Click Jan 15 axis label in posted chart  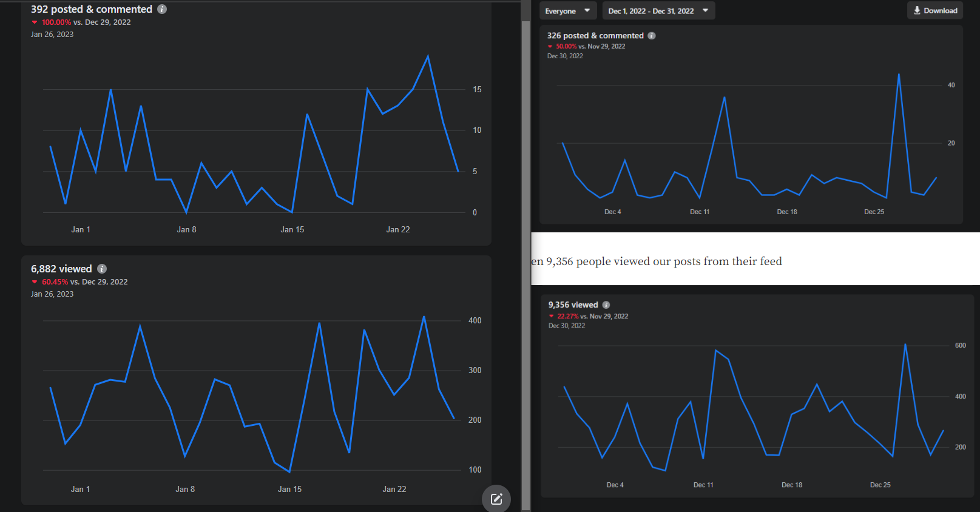tap(292, 230)
